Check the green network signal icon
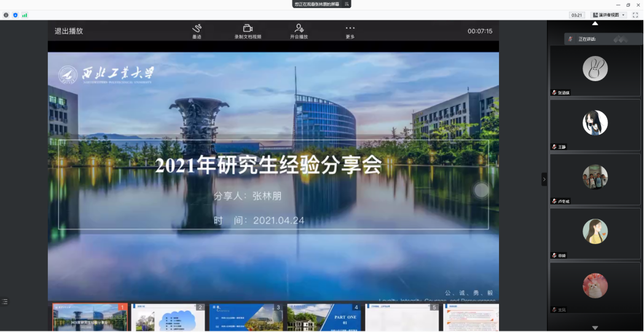 click(x=25, y=15)
